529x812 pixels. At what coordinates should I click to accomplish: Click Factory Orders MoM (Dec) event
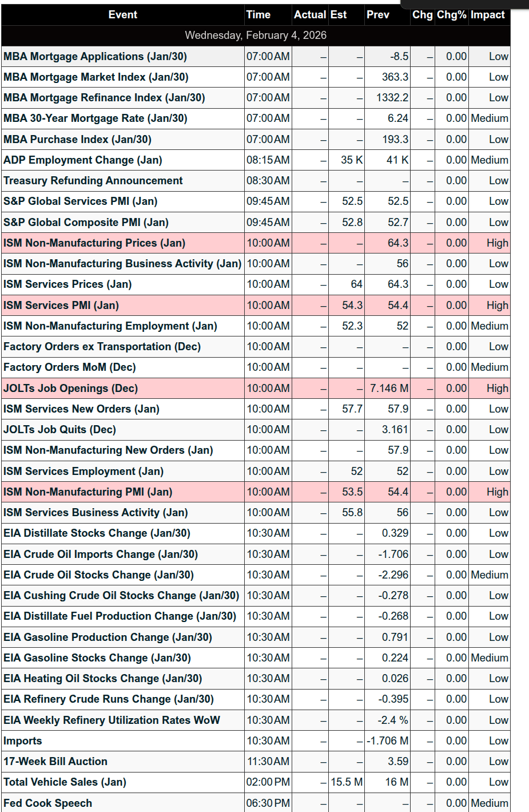tap(70, 367)
